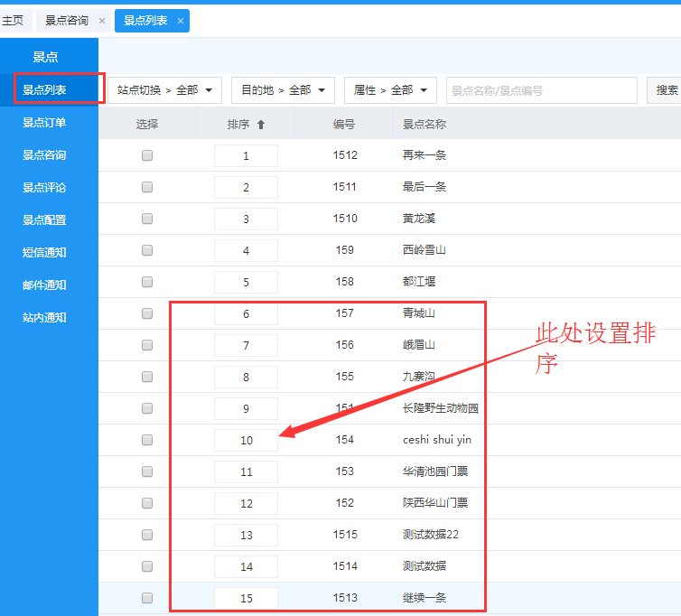Select the checkbox for 西岭雪山 row
This screenshot has width=681, height=616.
coord(147,250)
